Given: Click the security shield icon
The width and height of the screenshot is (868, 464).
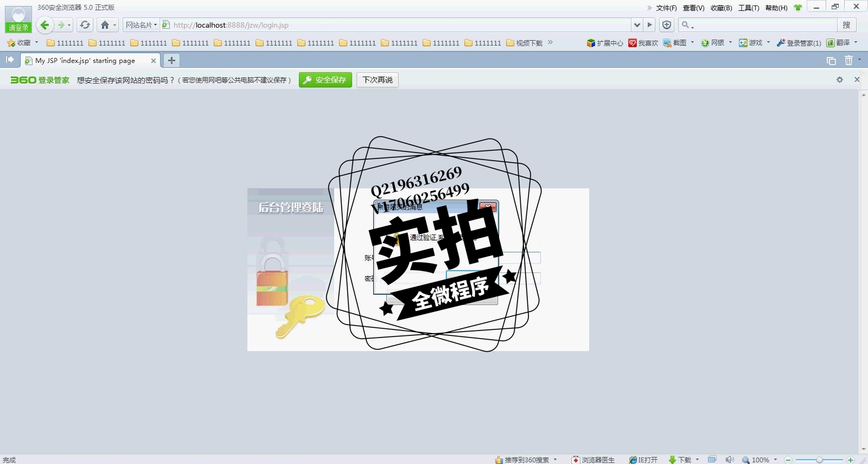Looking at the screenshot, I should (667, 25).
